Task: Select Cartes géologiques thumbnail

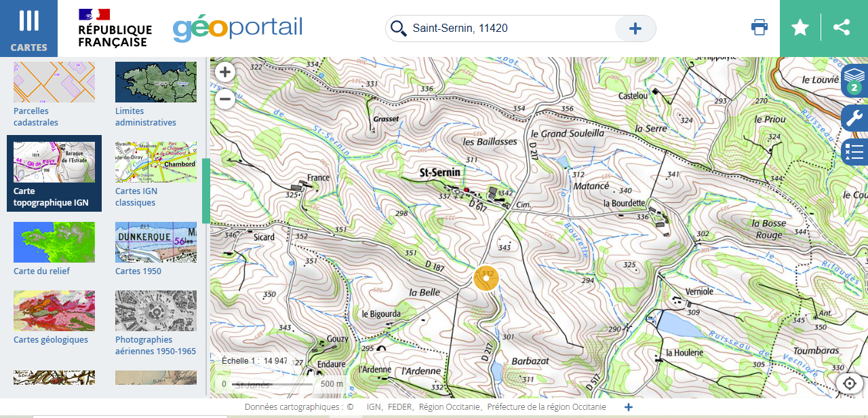Action: pyautogui.click(x=54, y=311)
